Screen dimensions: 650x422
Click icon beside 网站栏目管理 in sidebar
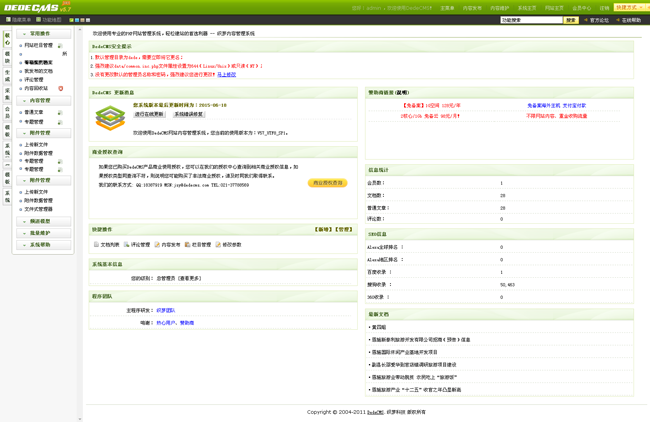pos(60,45)
